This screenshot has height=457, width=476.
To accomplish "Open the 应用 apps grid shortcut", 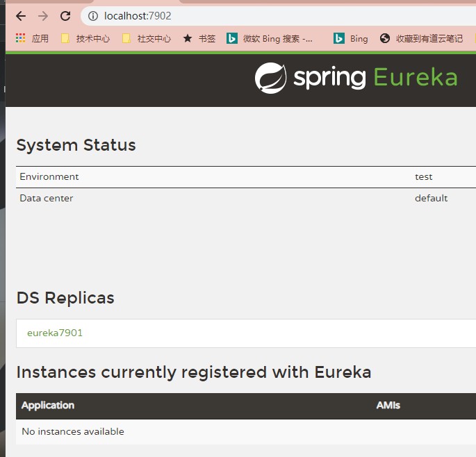I will pyautogui.click(x=32, y=39).
